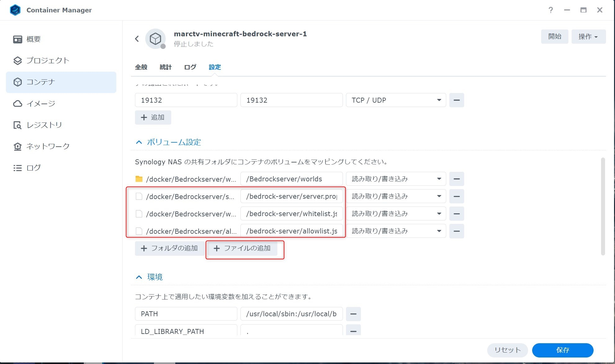Open the レジストリ search icon
This screenshot has width=615, height=364.
click(x=17, y=125)
